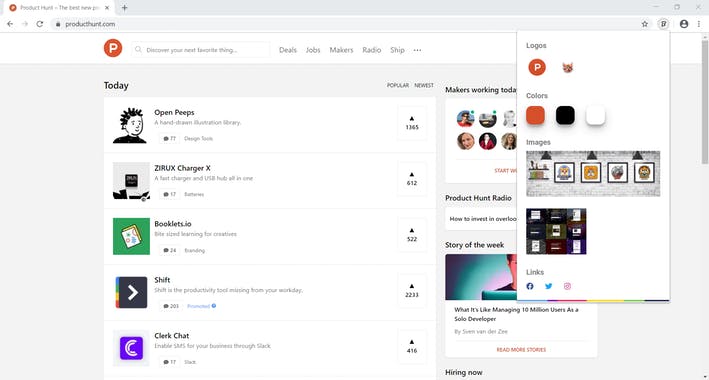Bookmark this page with the star icon
This screenshot has height=380, width=709.
[645, 24]
